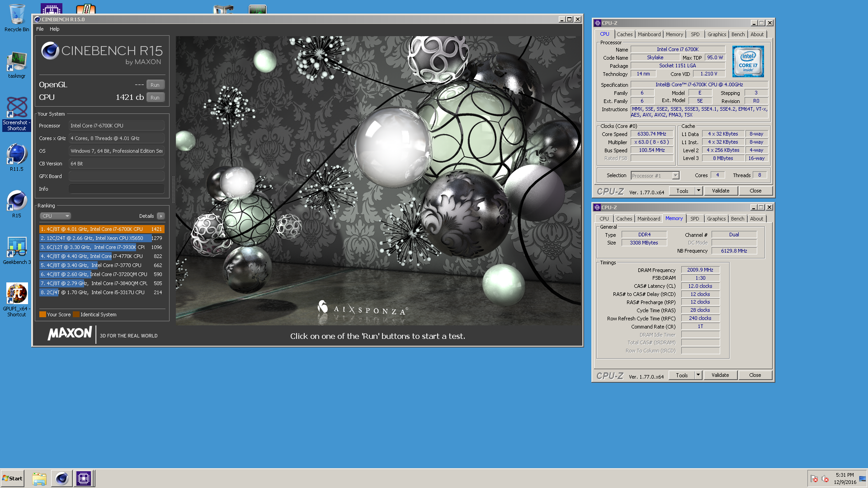This screenshot has height=488, width=868.
Task: Open Windows Explorer from the taskbar
Action: coord(39,479)
